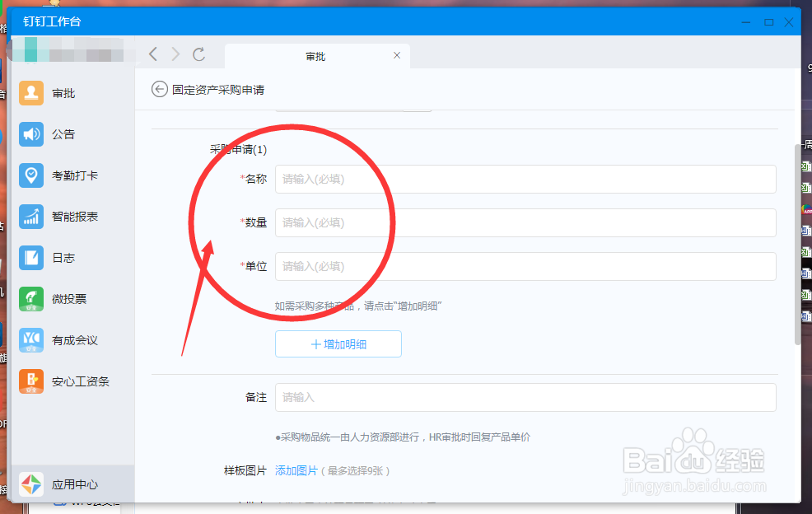Close the 审批 tab
The height and width of the screenshot is (514, 812).
[397, 55]
